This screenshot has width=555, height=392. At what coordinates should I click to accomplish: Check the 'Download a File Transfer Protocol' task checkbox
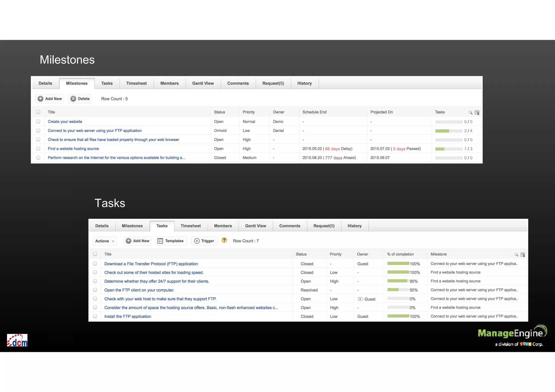[95, 264]
